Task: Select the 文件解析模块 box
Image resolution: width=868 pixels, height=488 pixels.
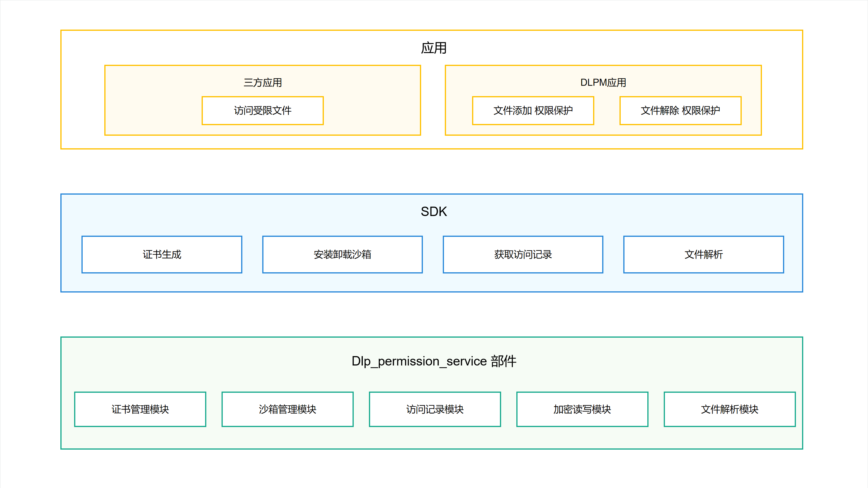Action: [729, 409]
